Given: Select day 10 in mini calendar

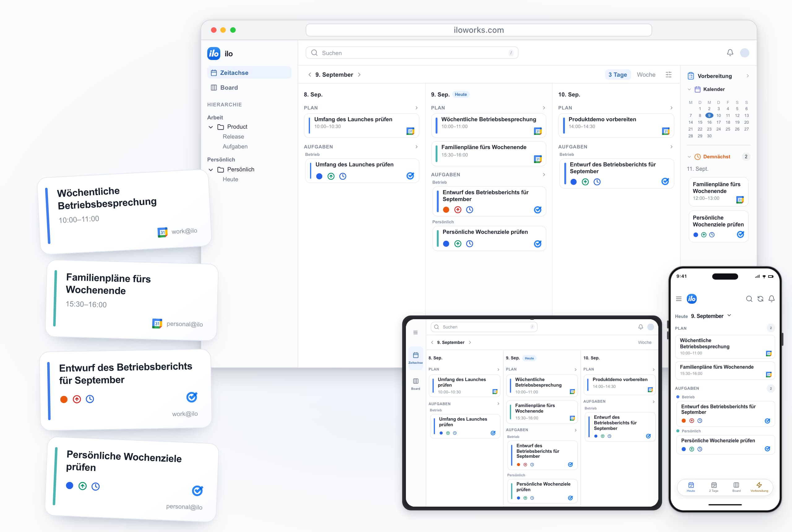Looking at the screenshot, I should 718,116.
